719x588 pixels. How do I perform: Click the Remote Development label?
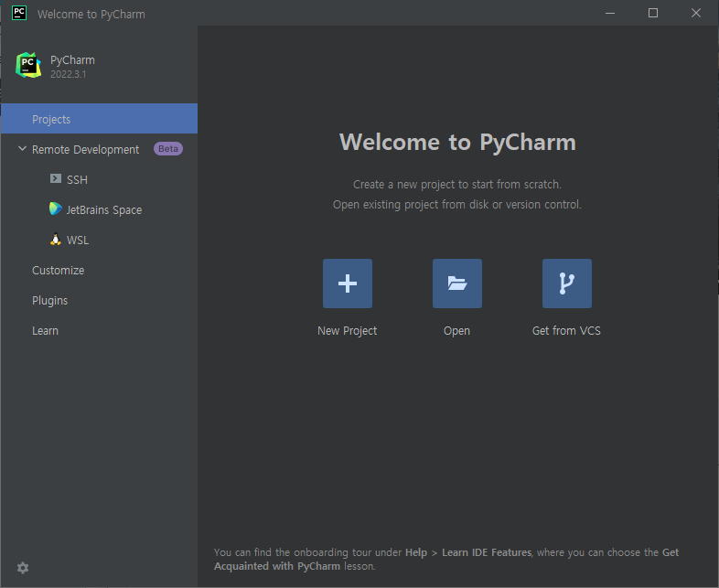coord(85,150)
